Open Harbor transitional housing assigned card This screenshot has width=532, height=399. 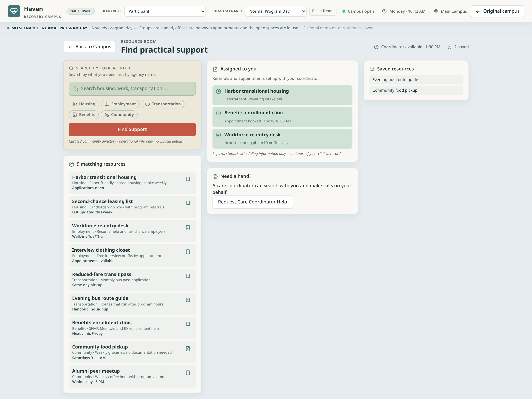282,95
